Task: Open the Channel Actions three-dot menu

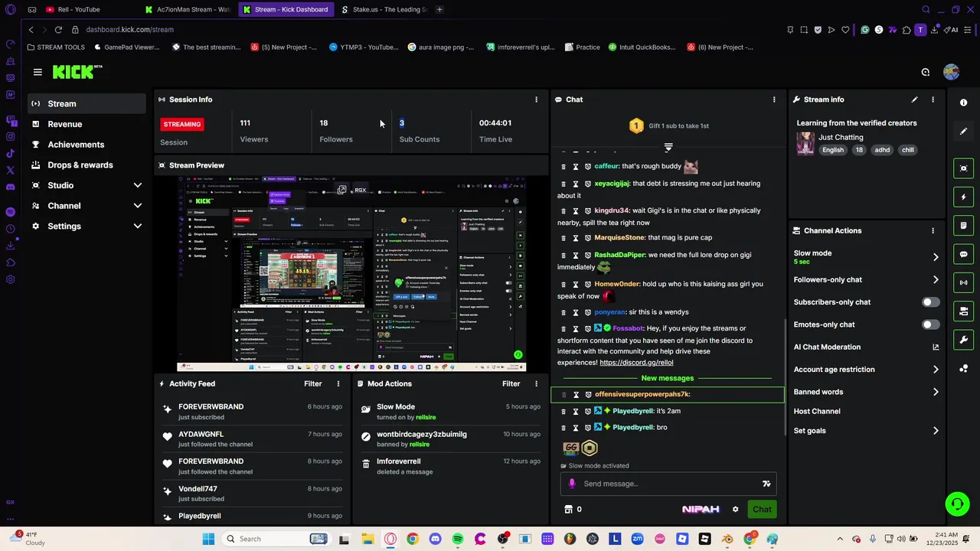Action: [933, 230]
